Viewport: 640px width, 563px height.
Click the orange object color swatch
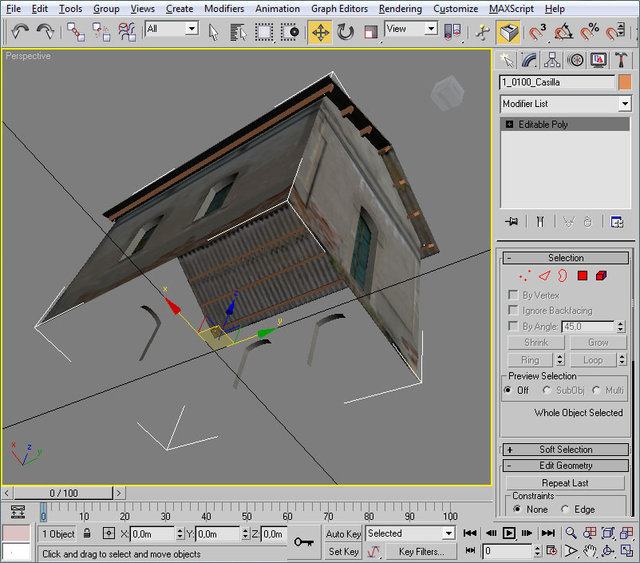625,82
